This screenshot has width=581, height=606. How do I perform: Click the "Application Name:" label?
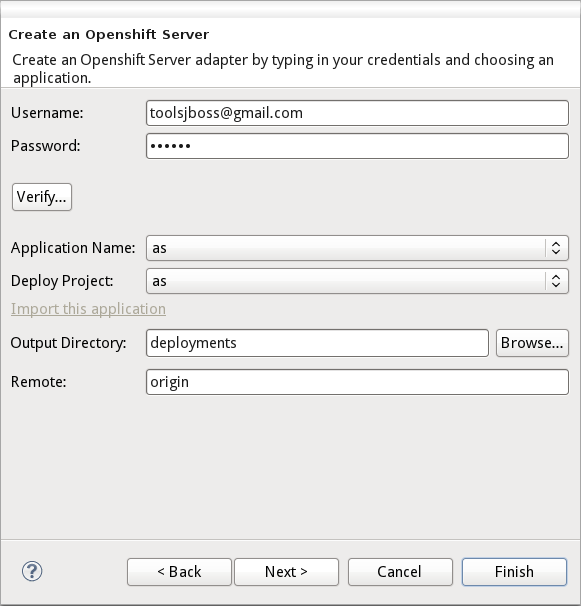pyautogui.click(x=73, y=248)
